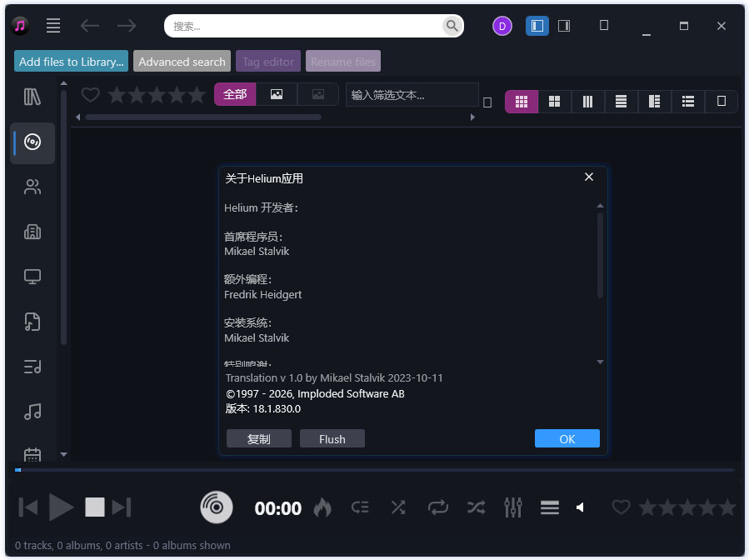Open Advanced search
The image size is (749, 560).
click(182, 61)
